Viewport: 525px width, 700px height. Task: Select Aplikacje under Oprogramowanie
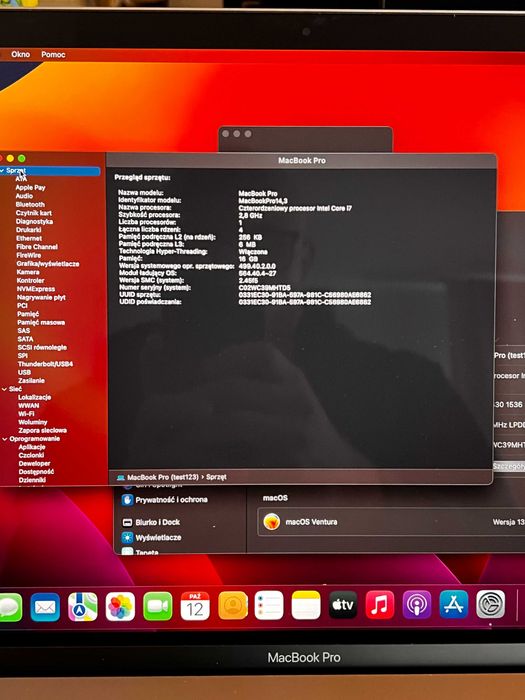click(x=32, y=447)
